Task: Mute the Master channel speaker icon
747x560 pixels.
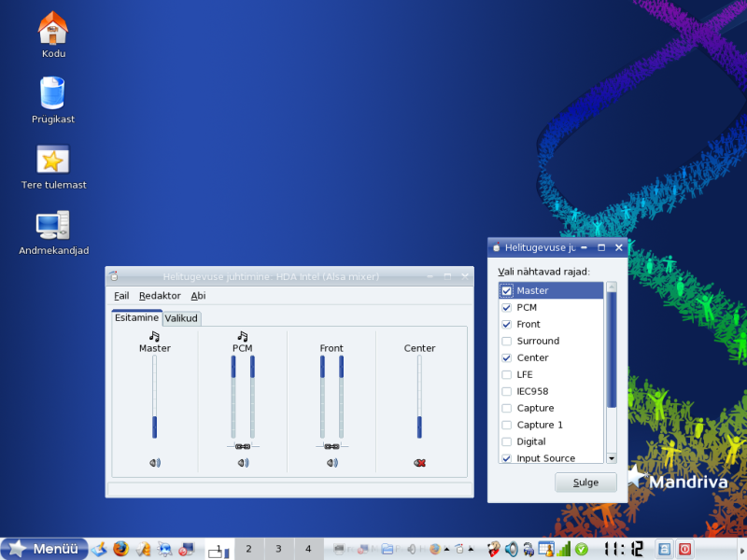Action: (x=155, y=462)
